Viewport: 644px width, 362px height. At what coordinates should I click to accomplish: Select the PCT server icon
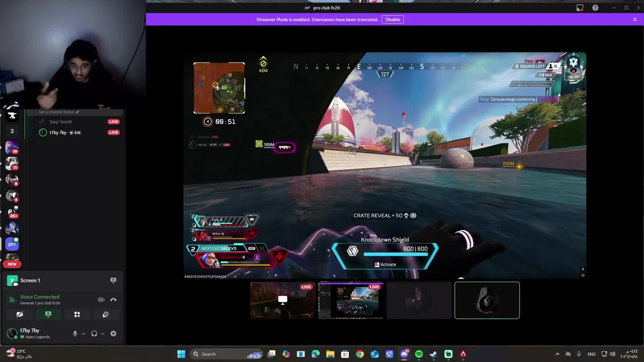click(12, 244)
